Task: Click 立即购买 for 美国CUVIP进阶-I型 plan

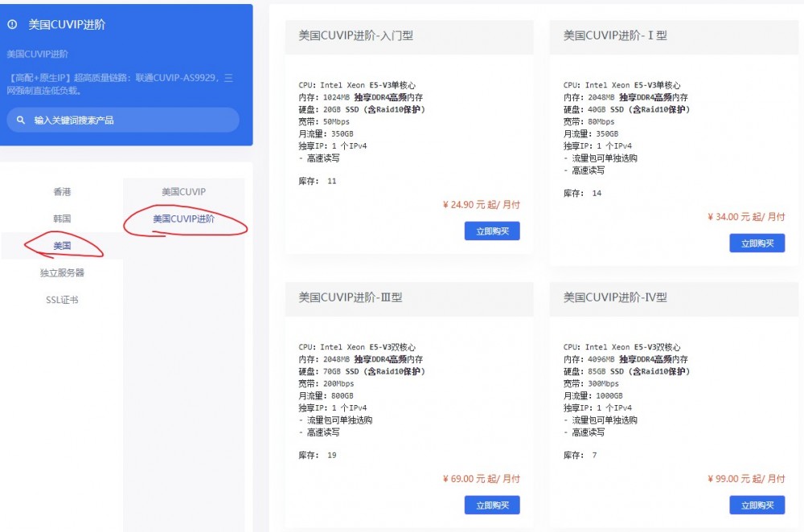Action: click(757, 243)
